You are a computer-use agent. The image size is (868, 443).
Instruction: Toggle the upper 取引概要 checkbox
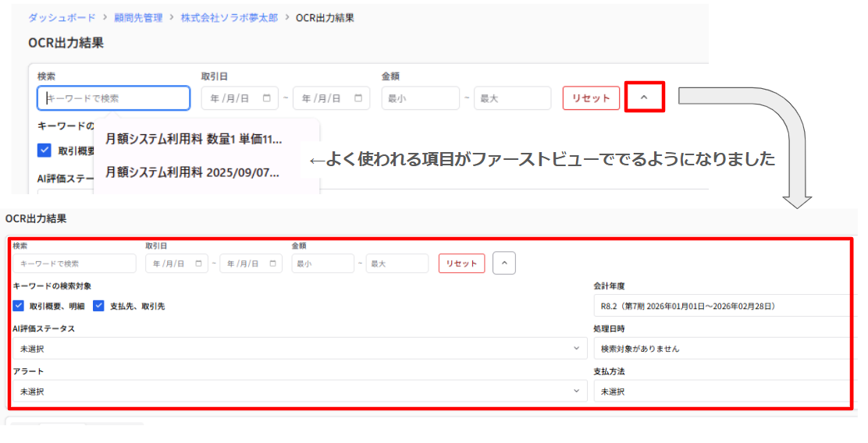click(44, 151)
